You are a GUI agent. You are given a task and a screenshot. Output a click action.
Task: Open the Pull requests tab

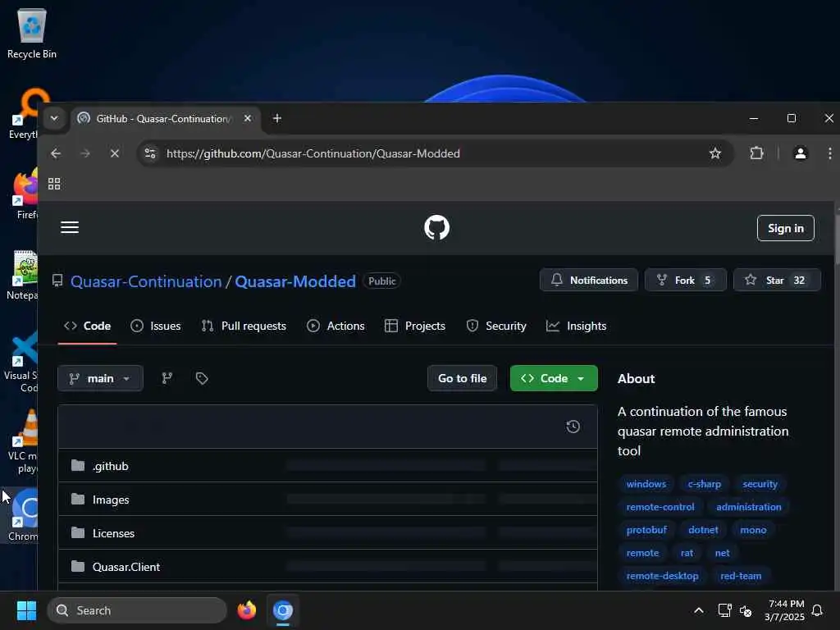[x=244, y=326]
